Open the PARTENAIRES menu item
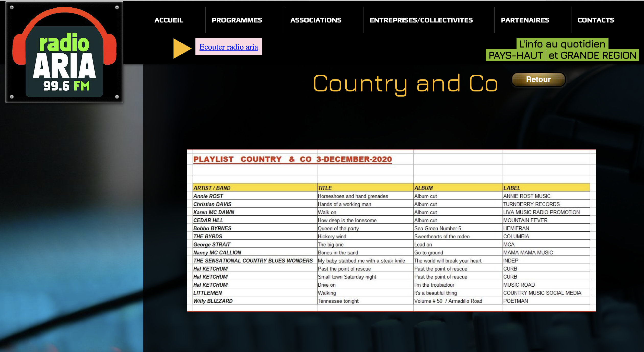Viewport: 644px width, 352px height. coord(525,20)
